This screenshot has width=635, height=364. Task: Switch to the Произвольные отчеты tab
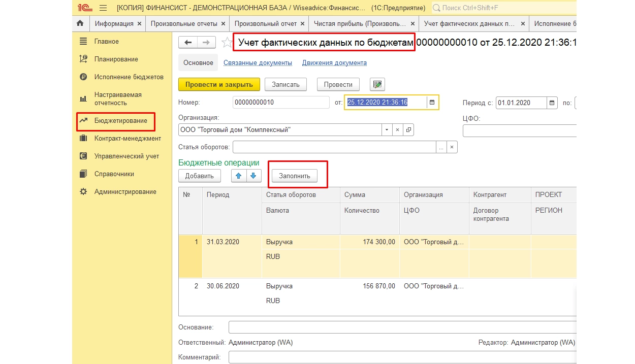184,23
